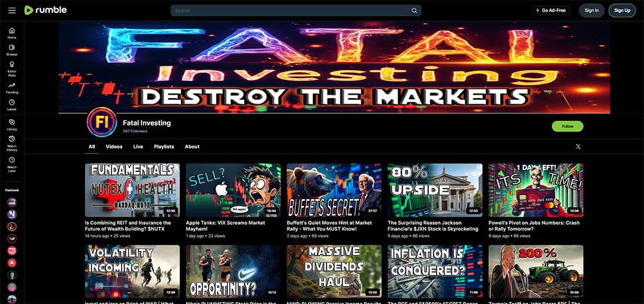
Task: Open title 'Is Combining REIT and Insurance' $NUTX
Action: [x=128, y=225]
